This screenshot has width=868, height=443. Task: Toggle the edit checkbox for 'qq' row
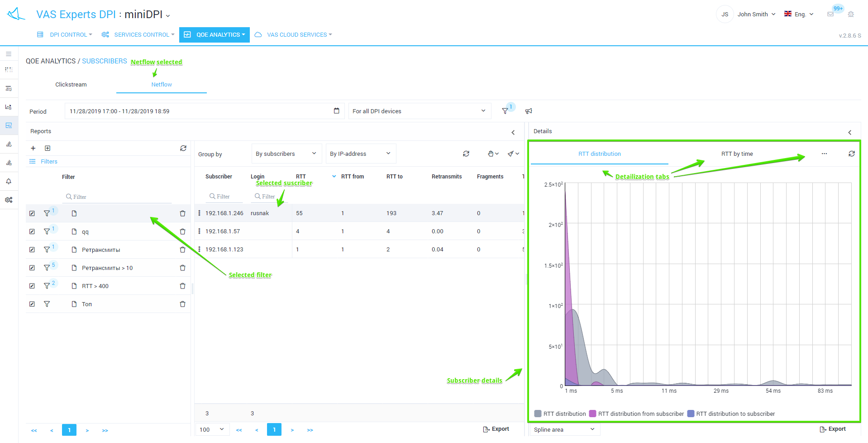coord(32,231)
